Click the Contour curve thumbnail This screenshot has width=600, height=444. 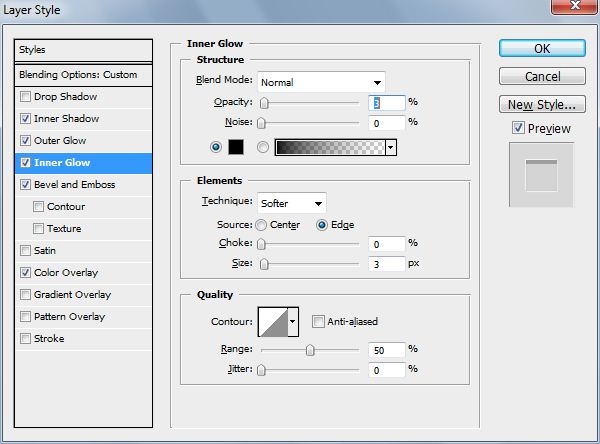[273, 322]
